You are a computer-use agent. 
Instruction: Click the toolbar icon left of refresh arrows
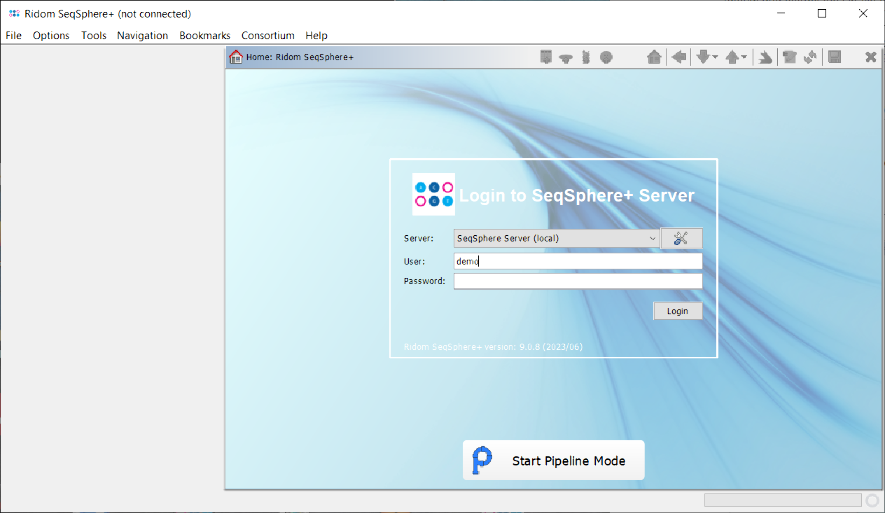point(790,57)
